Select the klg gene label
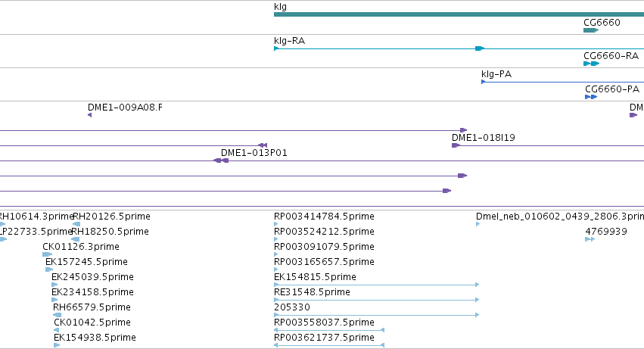 (x=280, y=7)
